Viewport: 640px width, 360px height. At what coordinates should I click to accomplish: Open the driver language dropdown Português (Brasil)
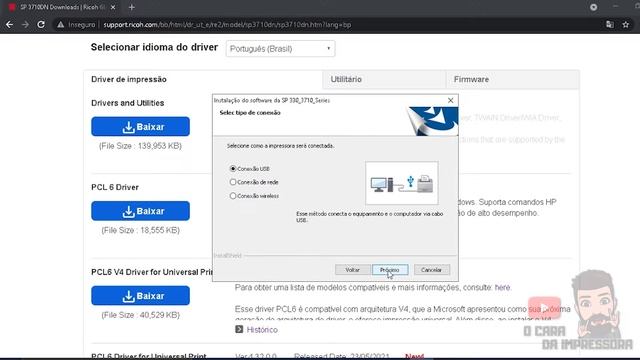[280, 49]
